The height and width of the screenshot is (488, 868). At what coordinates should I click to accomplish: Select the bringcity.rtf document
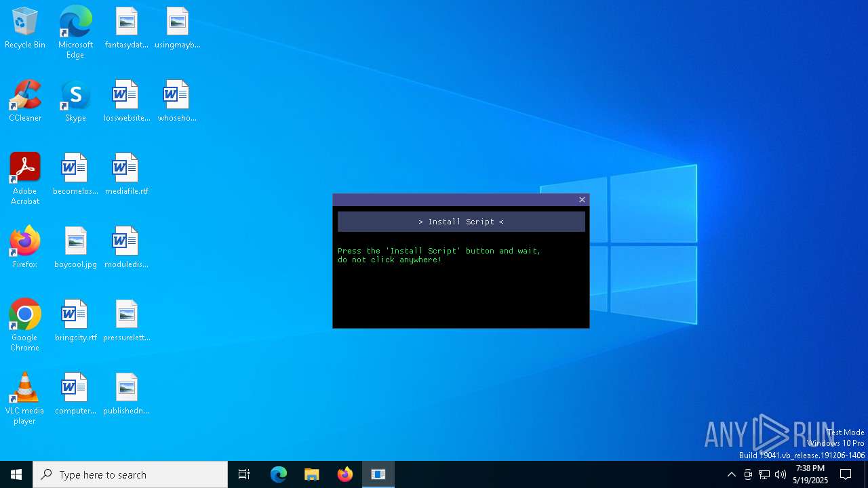75,321
